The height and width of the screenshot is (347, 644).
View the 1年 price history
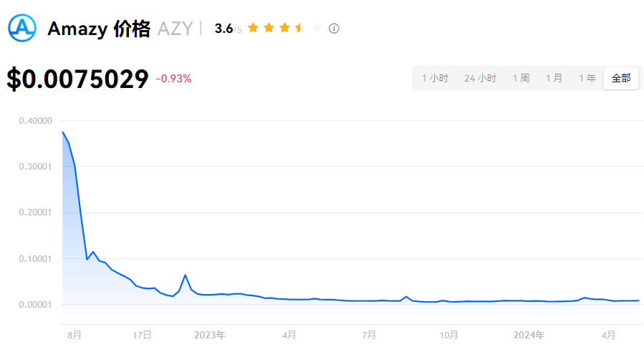tap(587, 78)
